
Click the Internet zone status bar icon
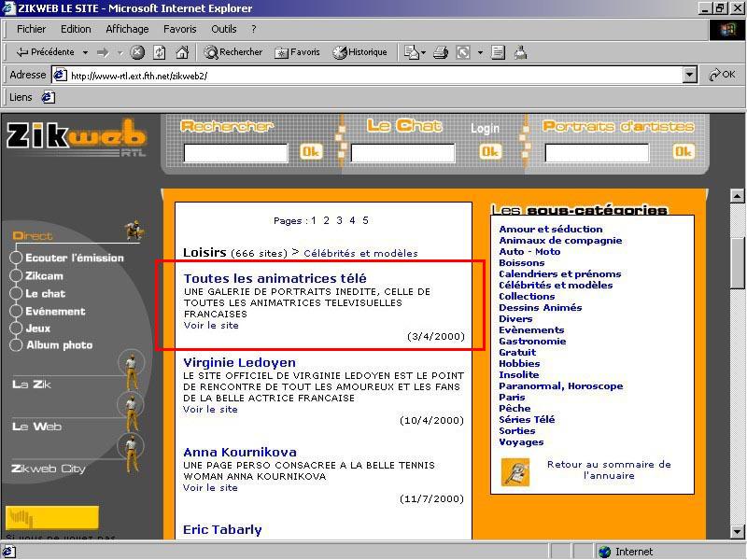605,552
